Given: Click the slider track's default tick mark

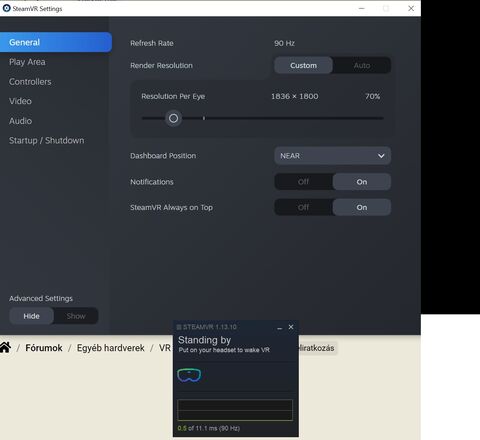Looking at the screenshot, I should tap(204, 118).
